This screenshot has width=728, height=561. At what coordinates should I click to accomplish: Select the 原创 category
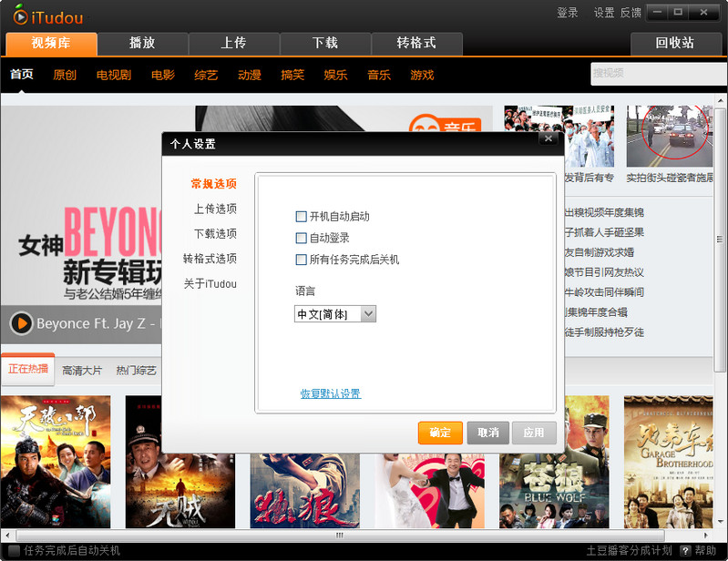(x=65, y=75)
